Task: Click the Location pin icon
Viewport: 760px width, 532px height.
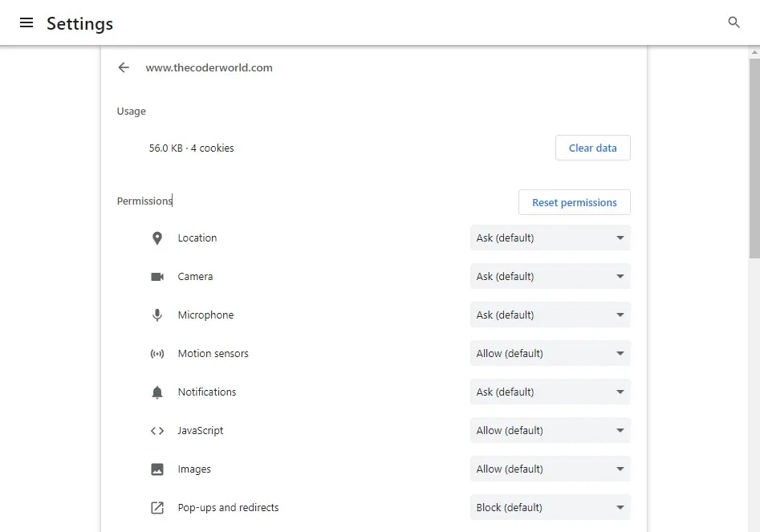Action: (157, 238)
